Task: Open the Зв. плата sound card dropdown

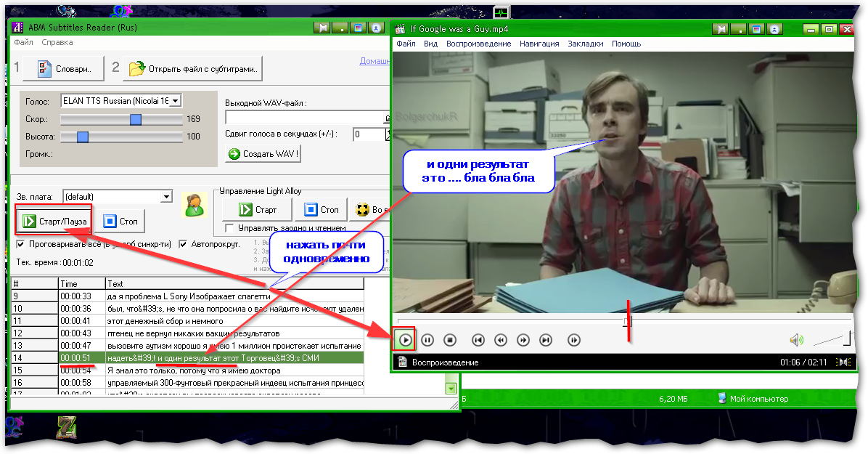Action: [166, 197]
